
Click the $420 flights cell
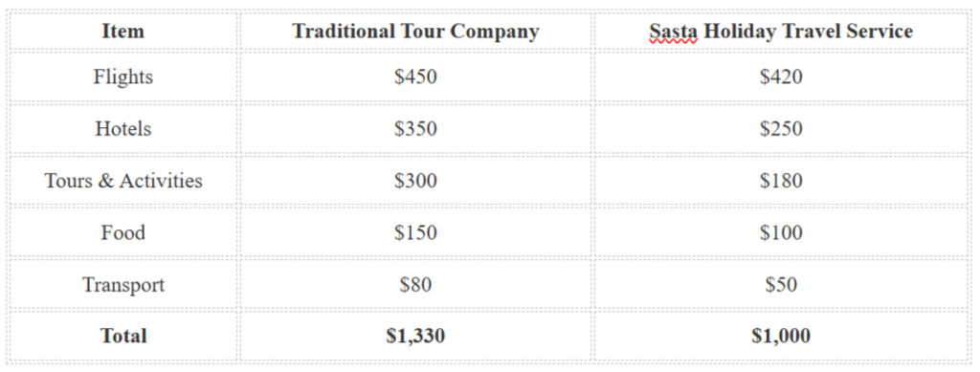click(x=781, y=77)
